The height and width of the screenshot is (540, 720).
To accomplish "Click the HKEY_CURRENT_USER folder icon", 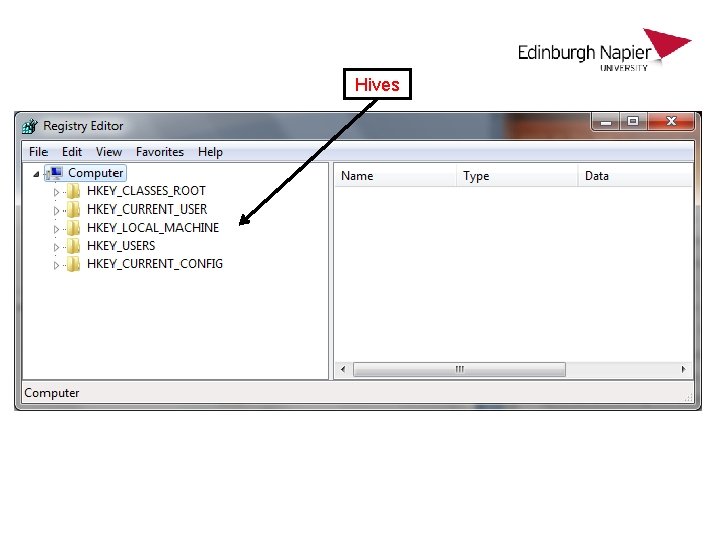I will (73, 209).
